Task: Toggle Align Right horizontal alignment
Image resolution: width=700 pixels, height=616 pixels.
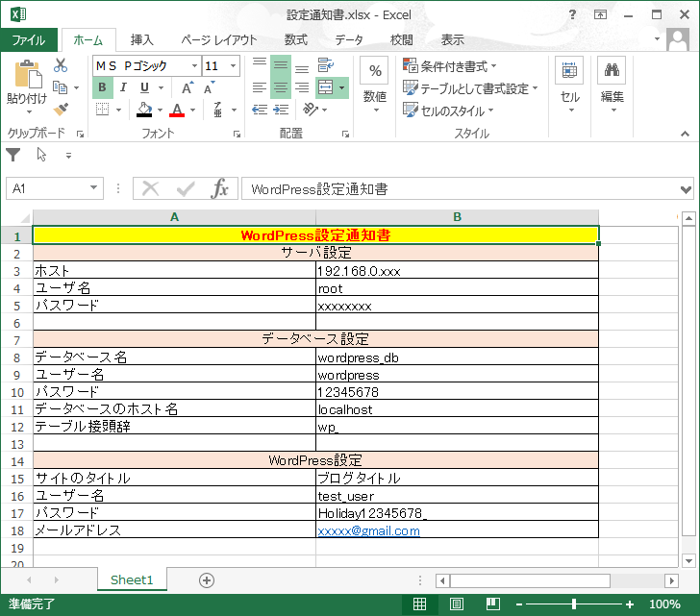Action: (302, 87)
